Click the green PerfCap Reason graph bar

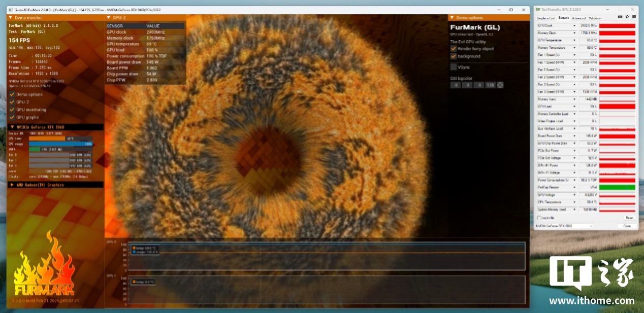tap(617, 187)
